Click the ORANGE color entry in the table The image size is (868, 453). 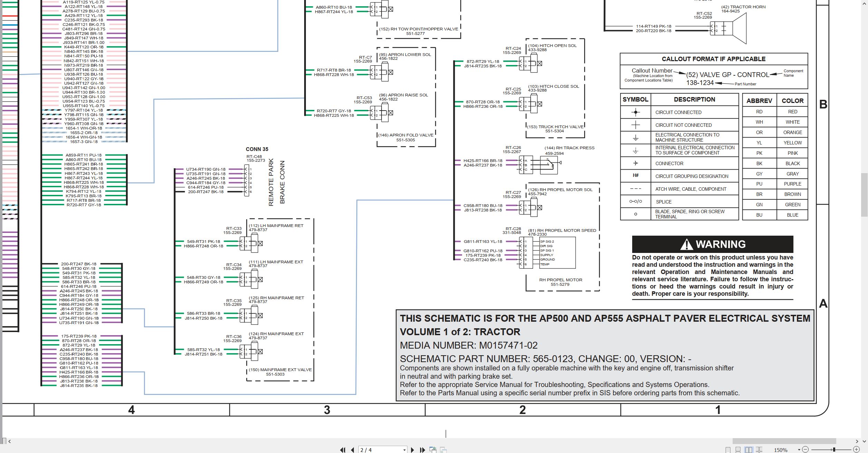point(792,132)
